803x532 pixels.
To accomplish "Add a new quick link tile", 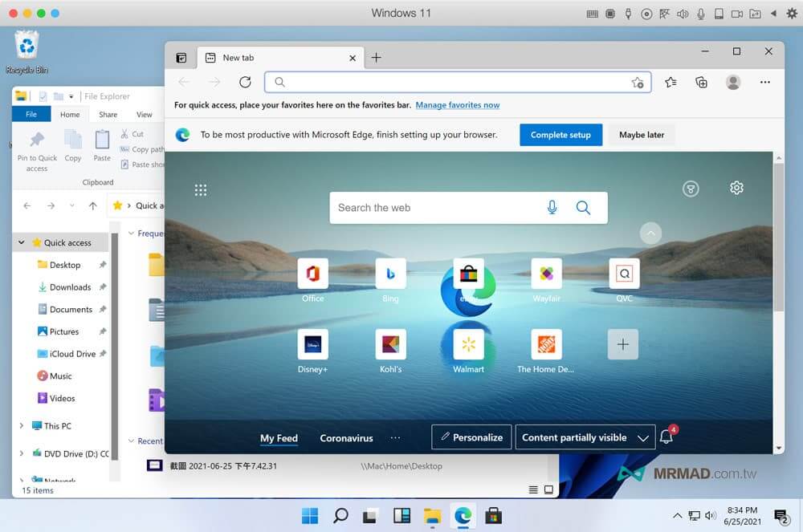I will (x=623, y=344).
